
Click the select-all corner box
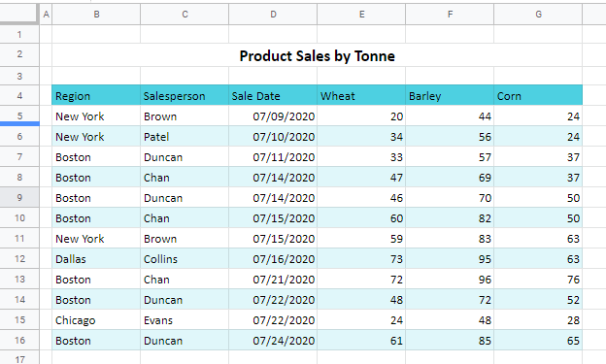(19, 14)
